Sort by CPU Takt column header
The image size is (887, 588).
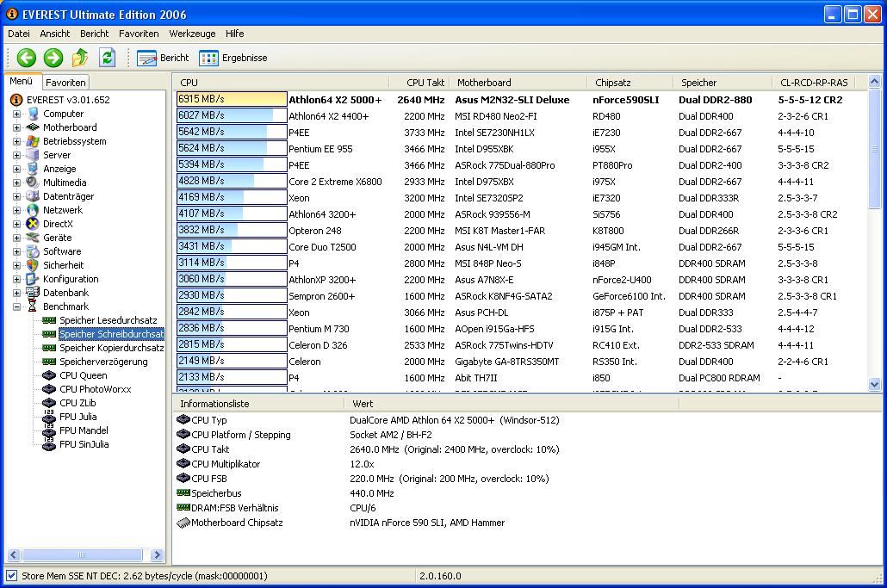pyautogui.click(x=419, y=83)
